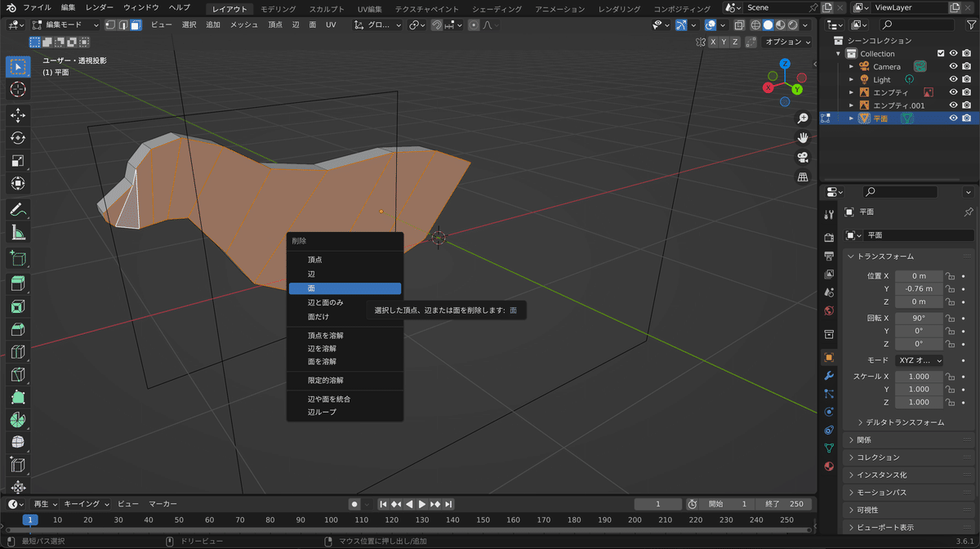Screen dimensions: 980x549
Task: Toggle camera view icon in viewport
Action: pos(803,157)
